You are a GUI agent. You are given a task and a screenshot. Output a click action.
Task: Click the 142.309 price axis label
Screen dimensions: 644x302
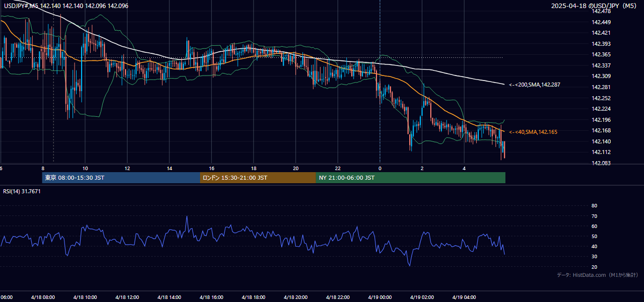602,76
